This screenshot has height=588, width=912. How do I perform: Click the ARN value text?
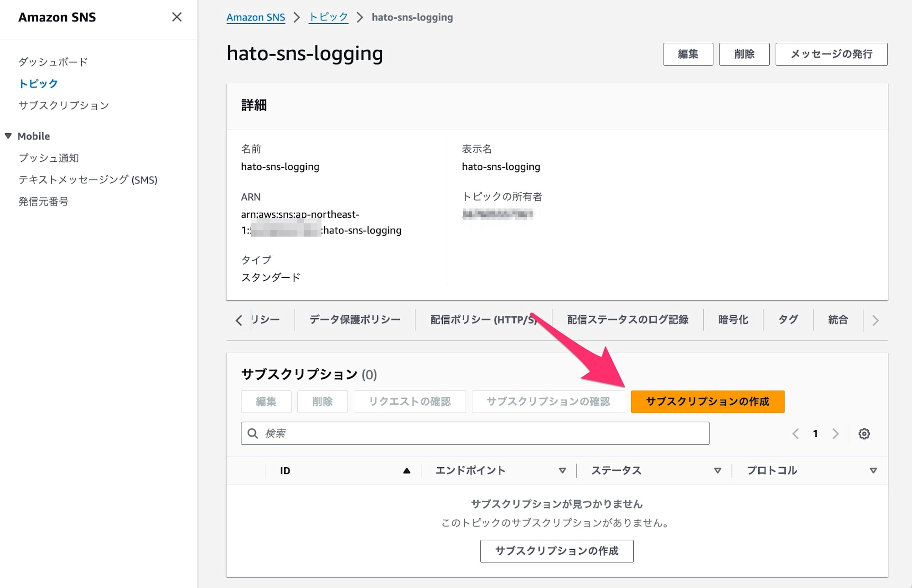pyautogui.click(x=321, y=222)
